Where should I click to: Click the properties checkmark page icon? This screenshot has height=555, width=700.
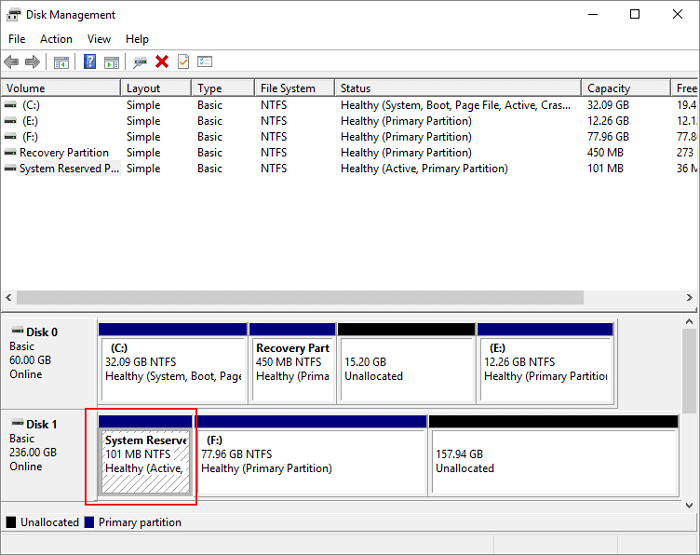click(183, 62)
